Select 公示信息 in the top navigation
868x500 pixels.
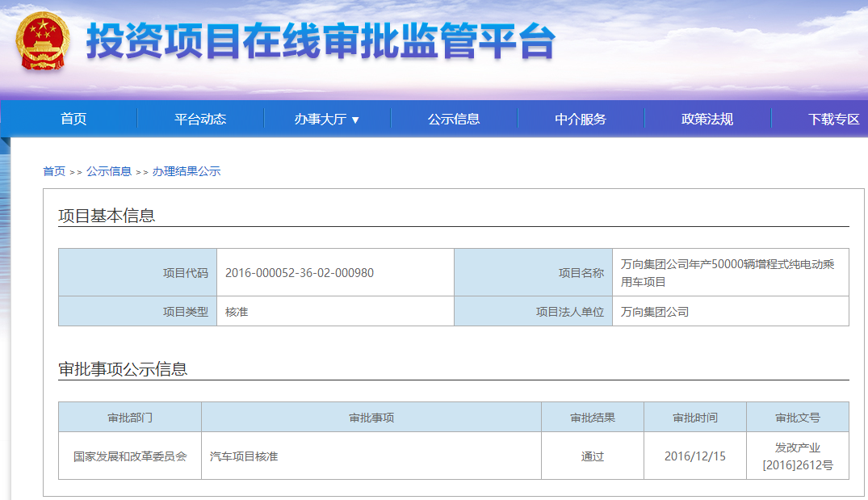click(x=455, y=118)
